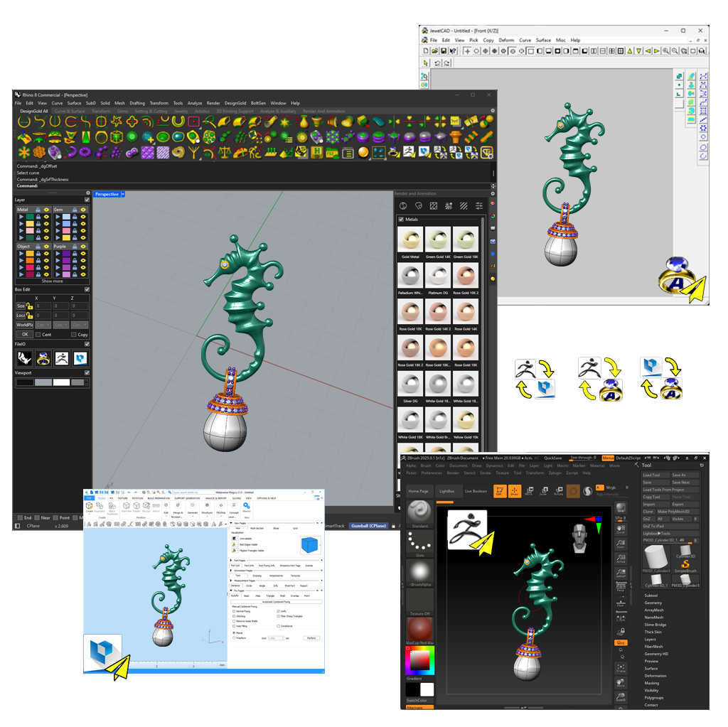Click the gold sphere render icon in Rhino toolbar

click(x=363, y=152)
